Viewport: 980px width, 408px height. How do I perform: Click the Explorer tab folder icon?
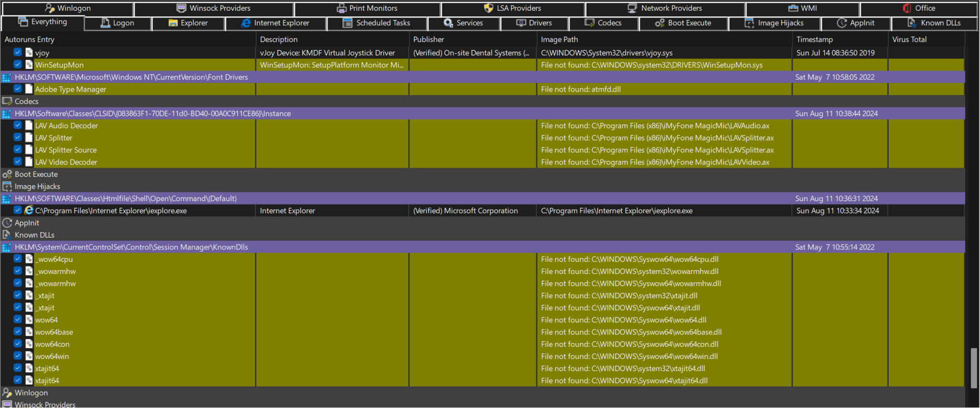point(173,23)
